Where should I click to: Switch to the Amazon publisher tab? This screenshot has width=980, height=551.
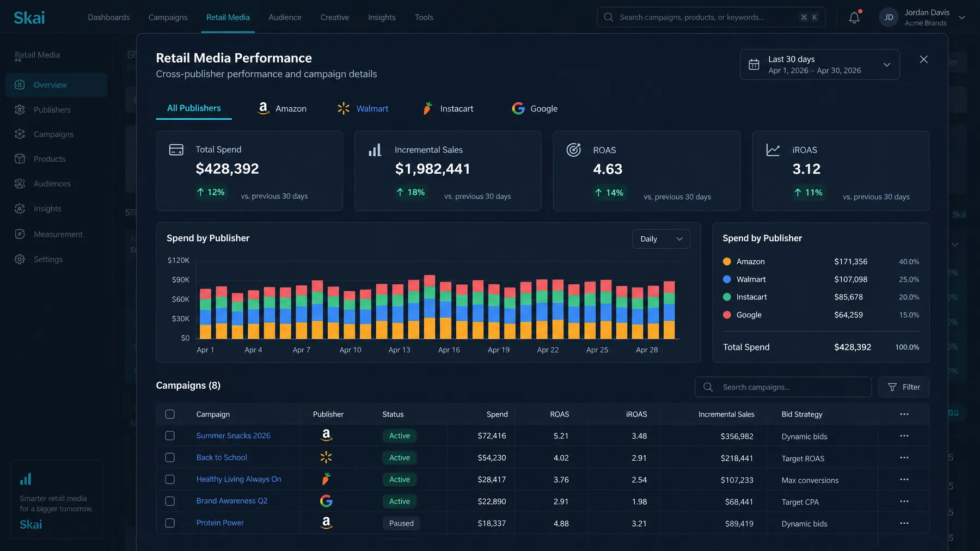point(281,108)
